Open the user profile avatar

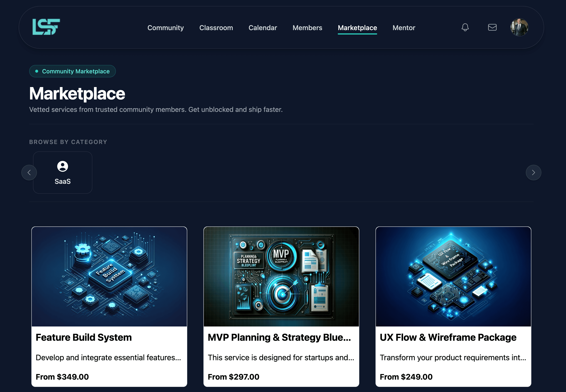coord(519,27)
